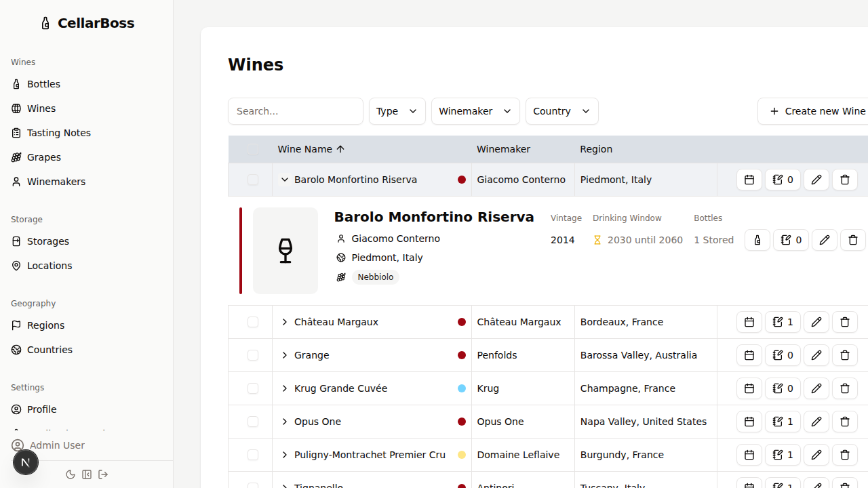Open tasting notes icon for Opus One
868x488 pixels.
click(783, 422)
